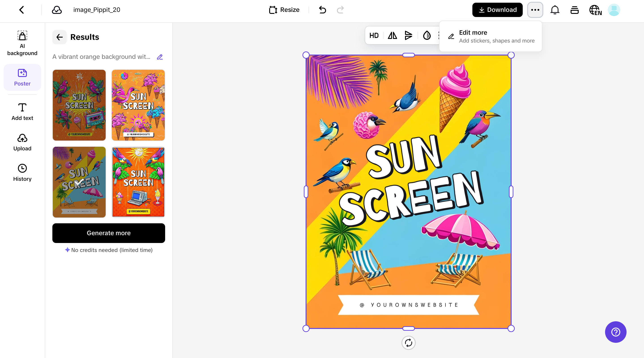Viewport: 644px width, 358px height.
Task: Open the notifications bell
Action: pyautogui.click(x=555, y=10)
